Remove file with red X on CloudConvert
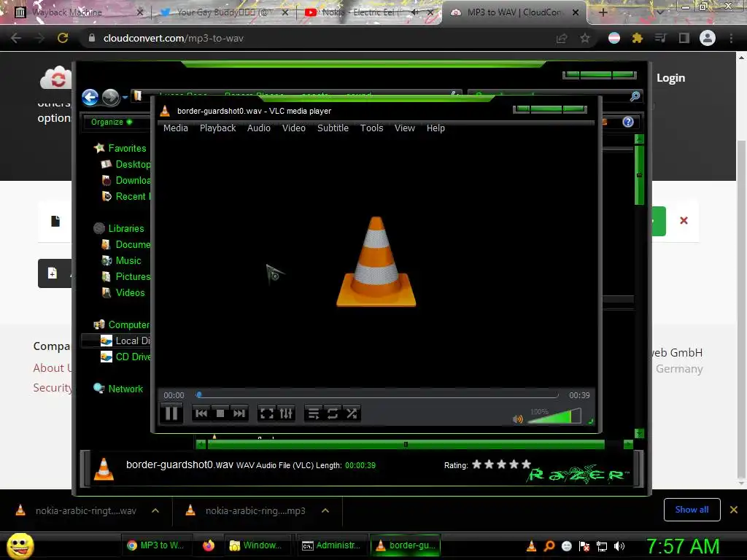The height and width of the screenshot is (560, 747). [x=684, y=220]
